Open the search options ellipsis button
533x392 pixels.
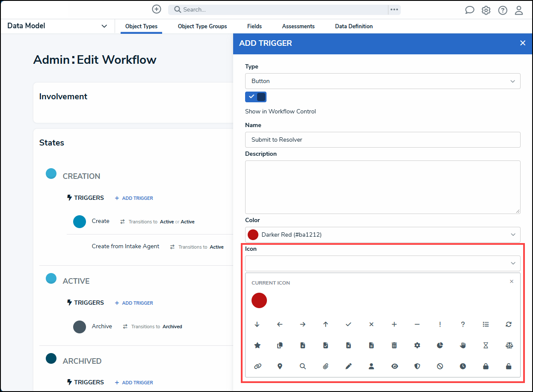click(394, 10)
